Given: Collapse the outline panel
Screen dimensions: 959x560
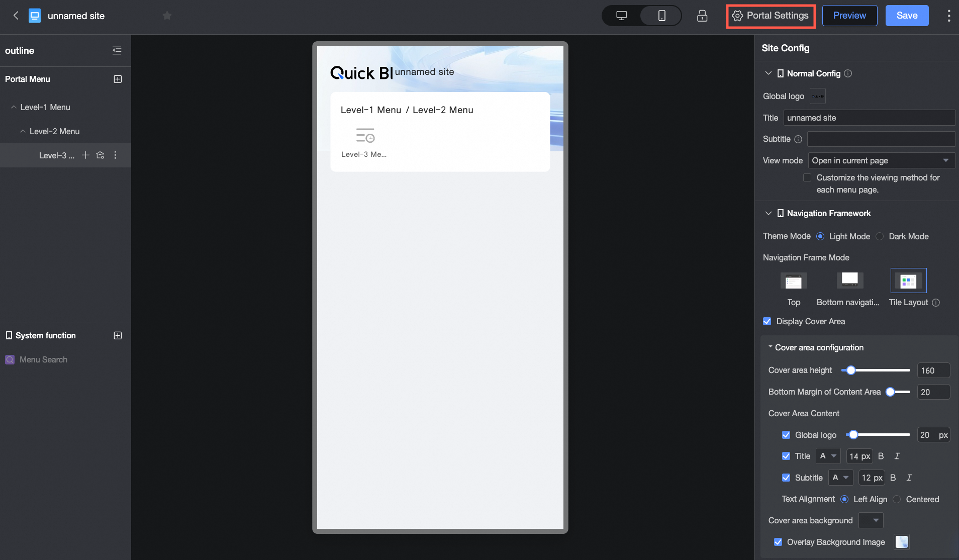Looking at the screenshot, I should pyautogui.click(x=117, y=50).
